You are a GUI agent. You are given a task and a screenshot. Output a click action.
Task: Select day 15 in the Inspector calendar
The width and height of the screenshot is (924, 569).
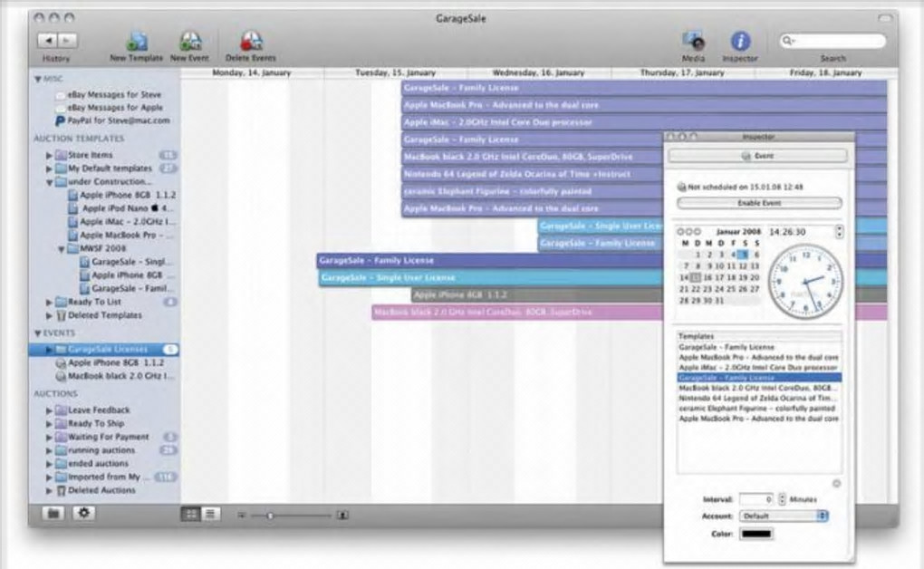point(696,278)
